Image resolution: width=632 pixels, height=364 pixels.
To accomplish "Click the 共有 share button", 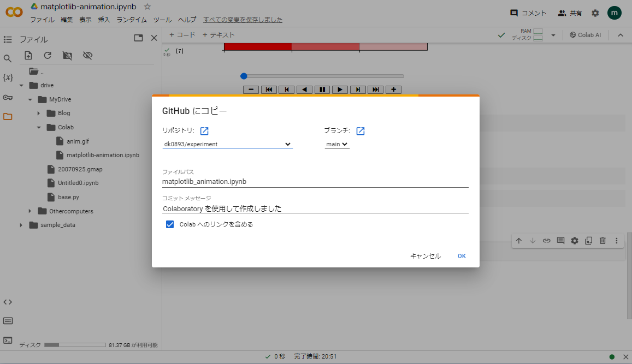I will pyautogui.click(x=570, y=13).
